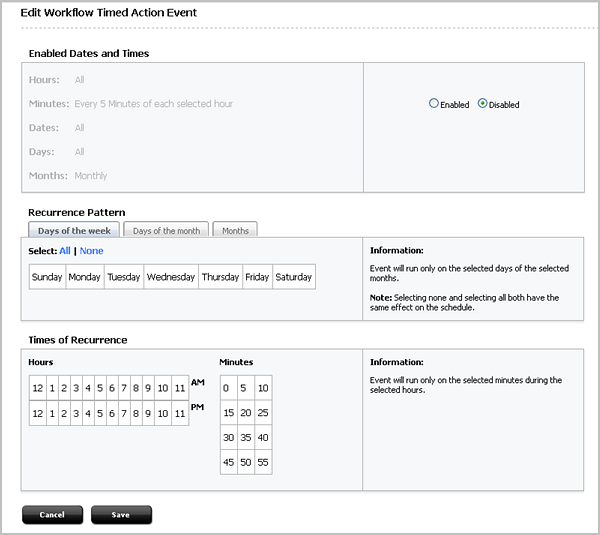Select hour 12 in the AM row

(38, 388)
